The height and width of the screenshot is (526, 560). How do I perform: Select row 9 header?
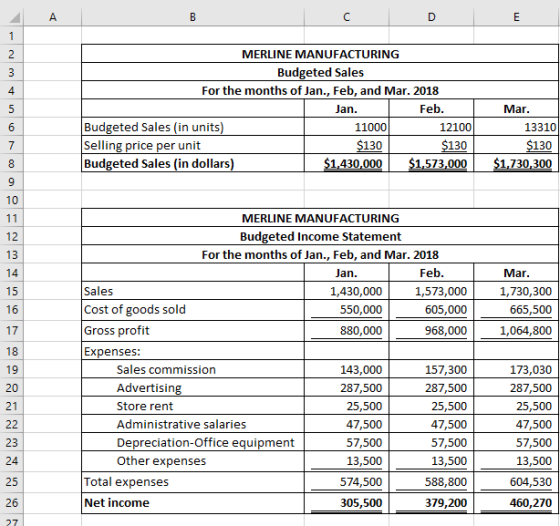pyautogui.click(x=12, y=181)
